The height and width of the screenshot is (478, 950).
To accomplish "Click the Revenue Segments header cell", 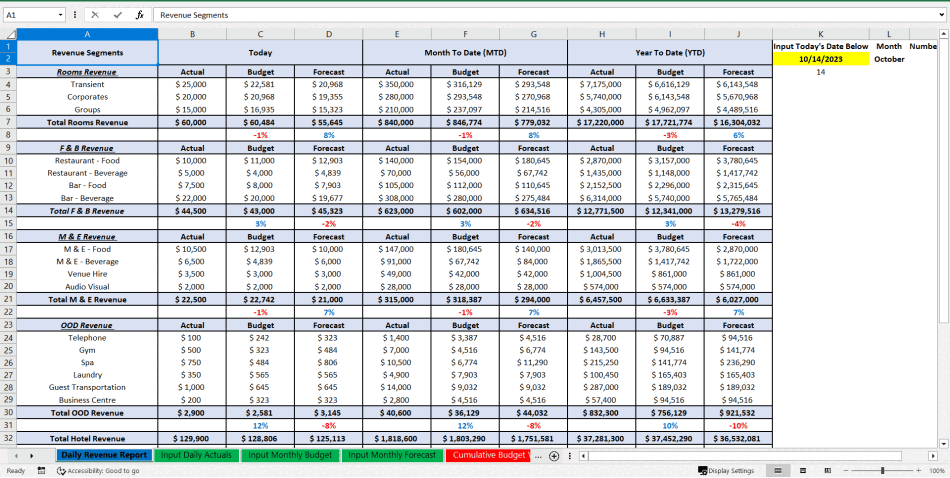I will click(x=87, y=53).
